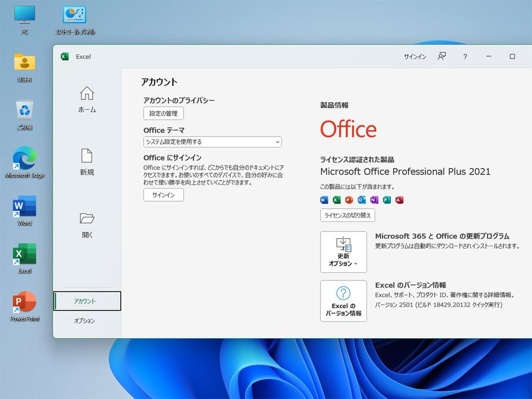Click the サインイン button under Office にサインイン
The height and width of the screenshot is (399, 532).
(164, 195)
